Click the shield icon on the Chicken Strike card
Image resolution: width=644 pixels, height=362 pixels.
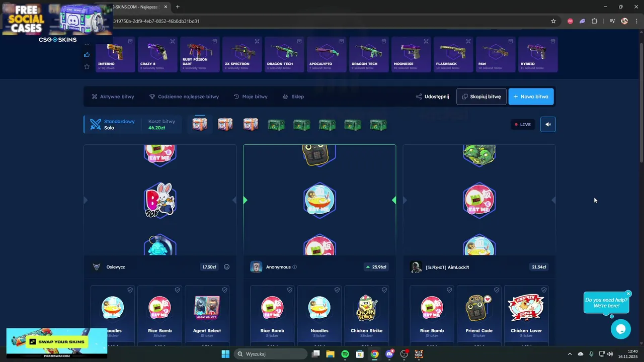(x=384, y=290)
